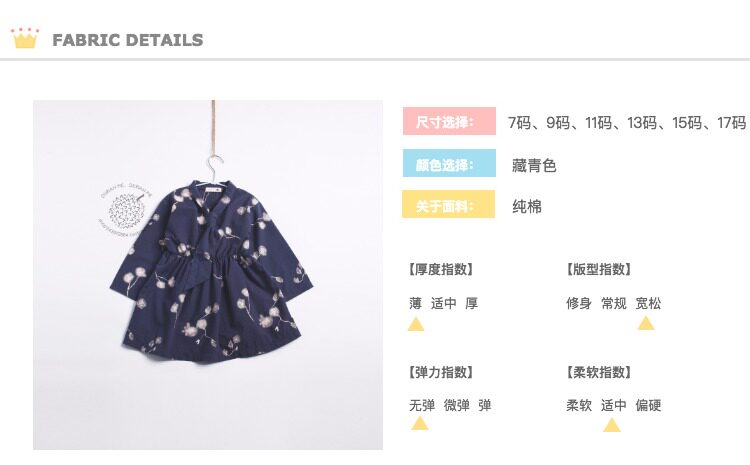Viewport: 750px width, 465px height.
Task: Click the softness triangle under 适中
Action: [x=611, y=425]
